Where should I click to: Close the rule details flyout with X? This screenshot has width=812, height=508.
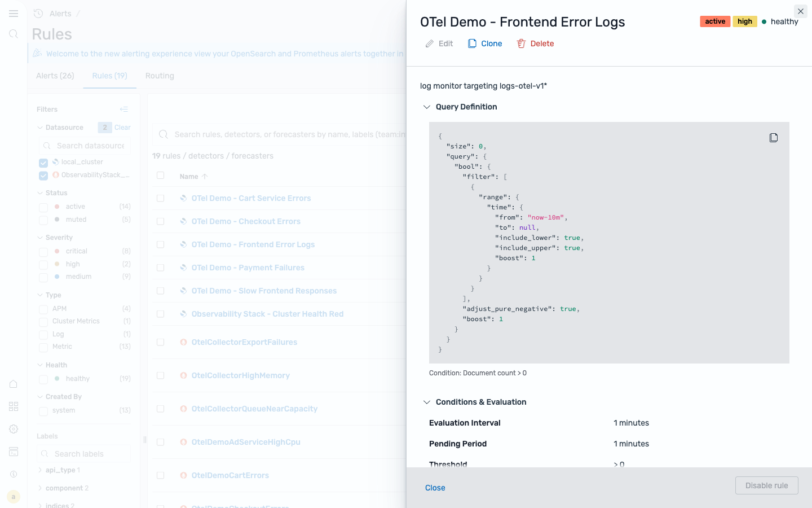pos(801,11)
